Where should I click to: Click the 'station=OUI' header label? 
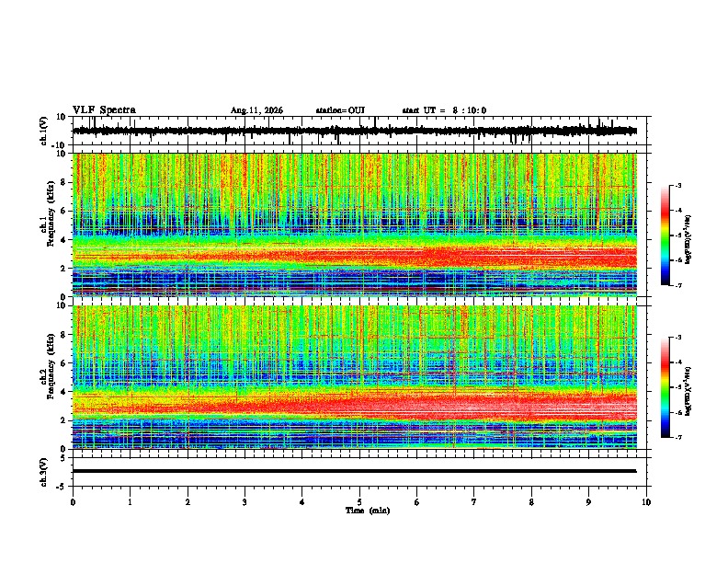[340, 110]
